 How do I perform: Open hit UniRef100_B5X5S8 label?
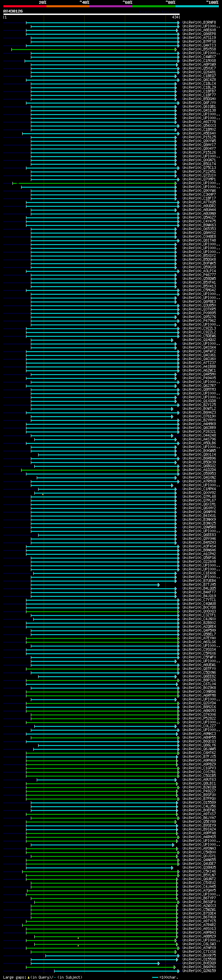(x=199, y=49)
